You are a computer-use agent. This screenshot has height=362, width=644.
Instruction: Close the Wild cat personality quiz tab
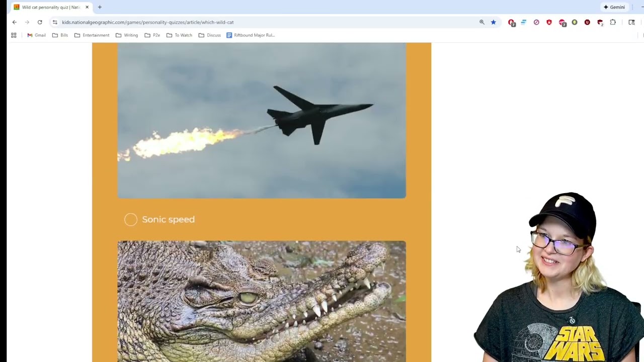point(87,7)
